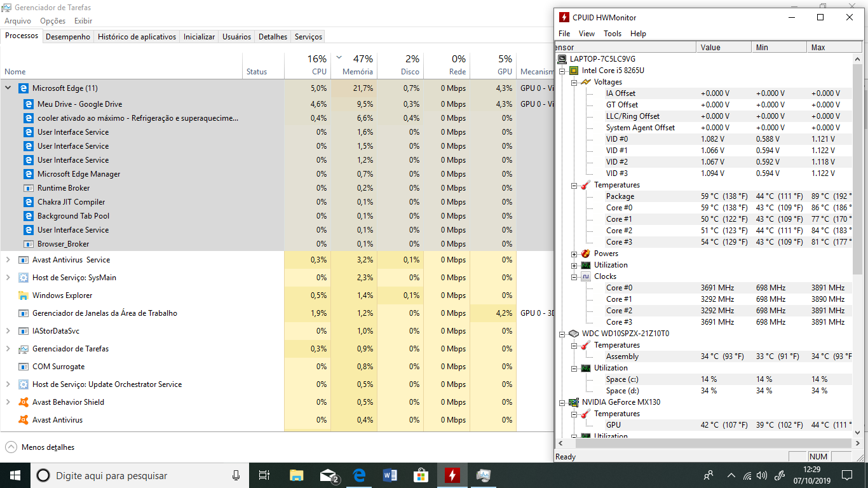Image resolution: width=868 pixels, height=488 pixels.
Task: Open the HWMonitor Help menu
Action: tap(638, 34)
